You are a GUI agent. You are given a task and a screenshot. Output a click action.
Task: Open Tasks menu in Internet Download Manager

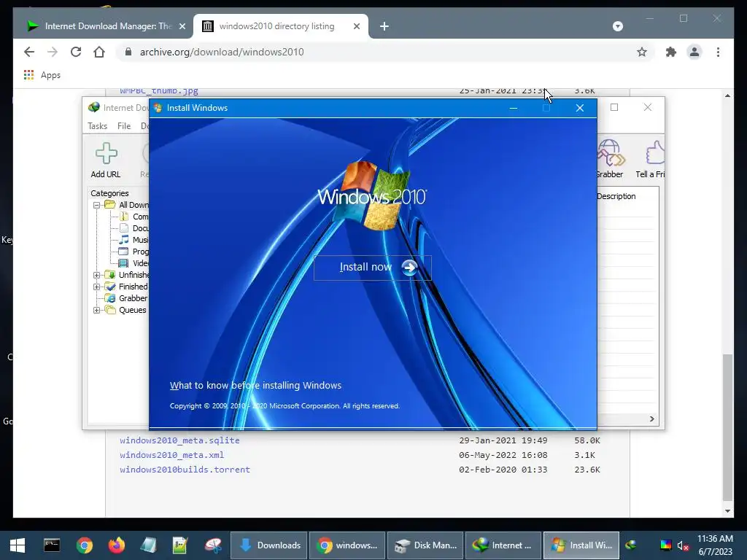(x=97, y=125)
